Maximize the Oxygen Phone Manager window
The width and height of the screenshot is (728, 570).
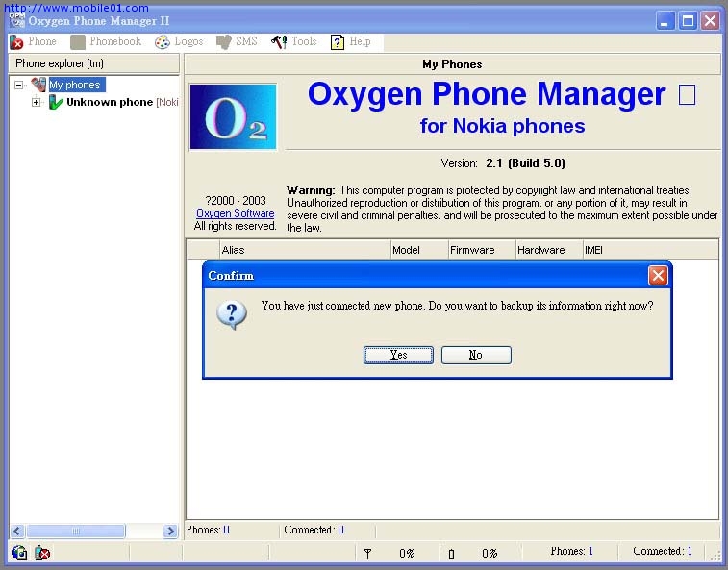[688, 21]
